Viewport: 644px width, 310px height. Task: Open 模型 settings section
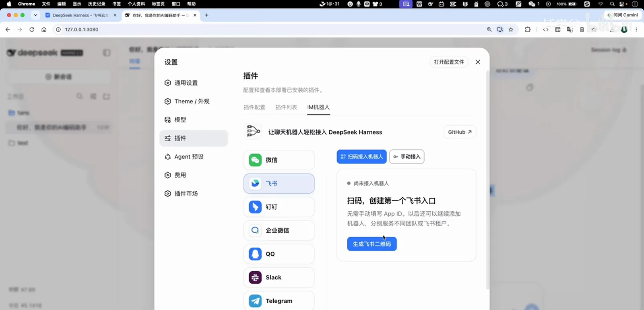(x=194, y=120)
